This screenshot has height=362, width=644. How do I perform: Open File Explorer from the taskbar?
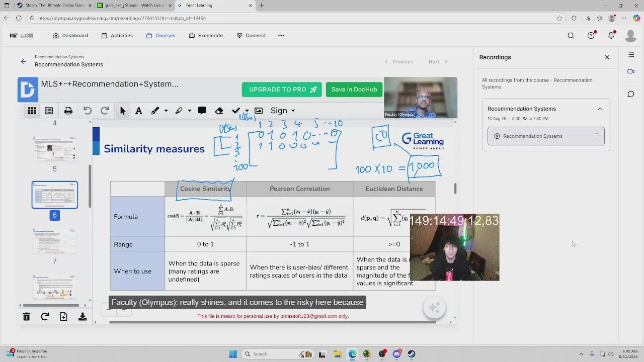click(337, 354)
